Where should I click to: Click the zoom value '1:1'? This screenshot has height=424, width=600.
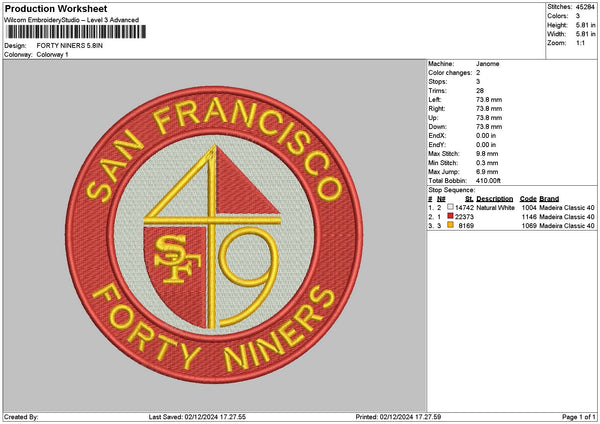pyautogui.click(x=580, y=43)
